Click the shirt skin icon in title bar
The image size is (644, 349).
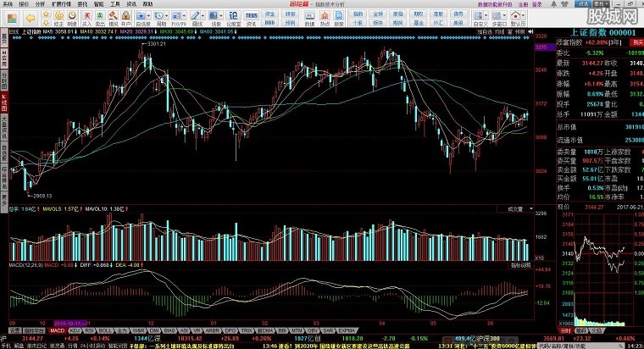(565, 4)
